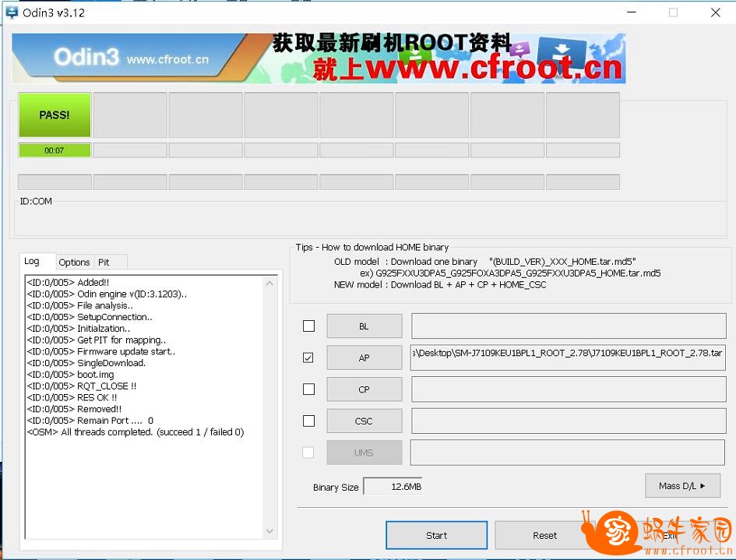Click the Reset button

coord(545,535)
